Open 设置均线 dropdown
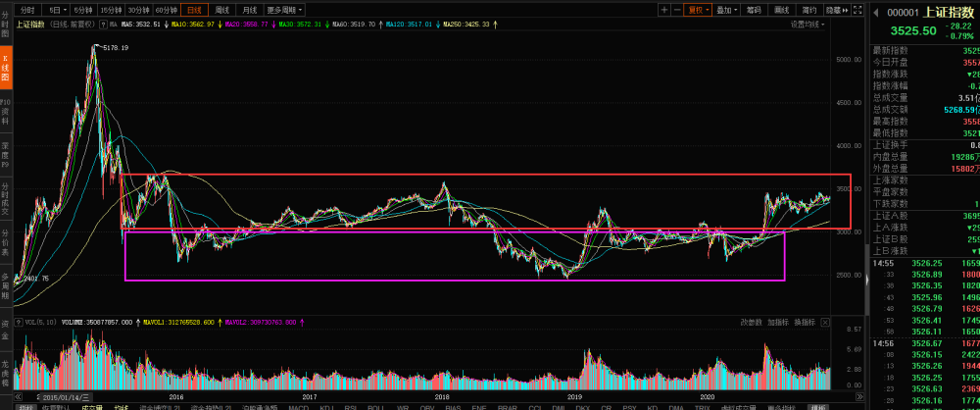 point(808,25)
